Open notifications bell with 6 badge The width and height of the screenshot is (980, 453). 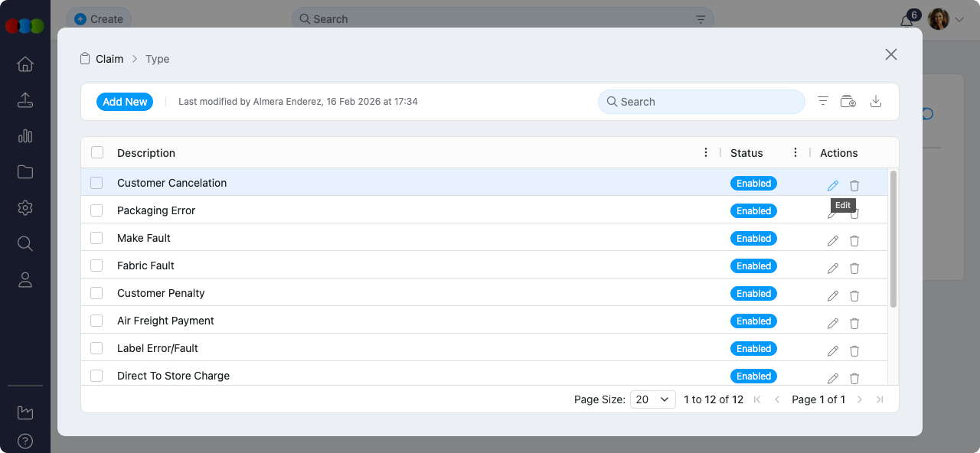coord(907,21)
